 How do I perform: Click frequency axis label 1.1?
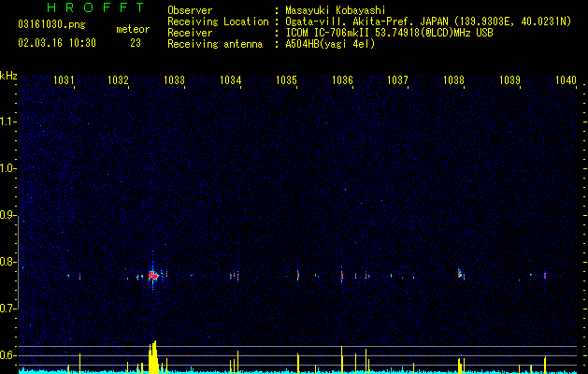(8, 122)
